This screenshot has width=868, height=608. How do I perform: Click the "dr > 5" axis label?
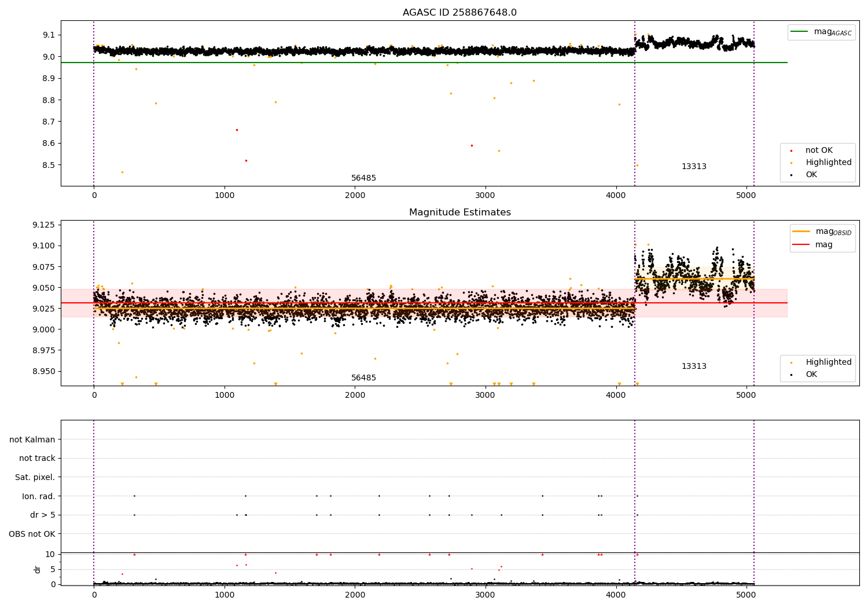pyautogui.click(x=43, y=515)
